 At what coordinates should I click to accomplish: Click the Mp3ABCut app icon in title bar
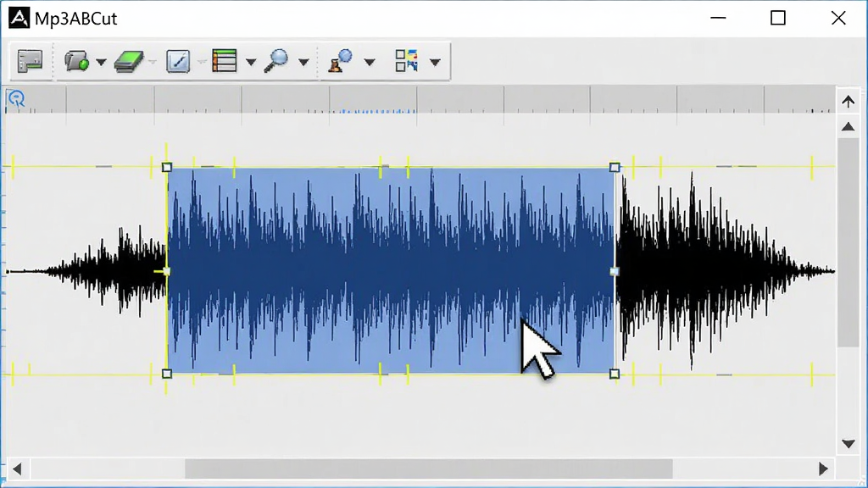pyautogui.click(x=19, y=18)
